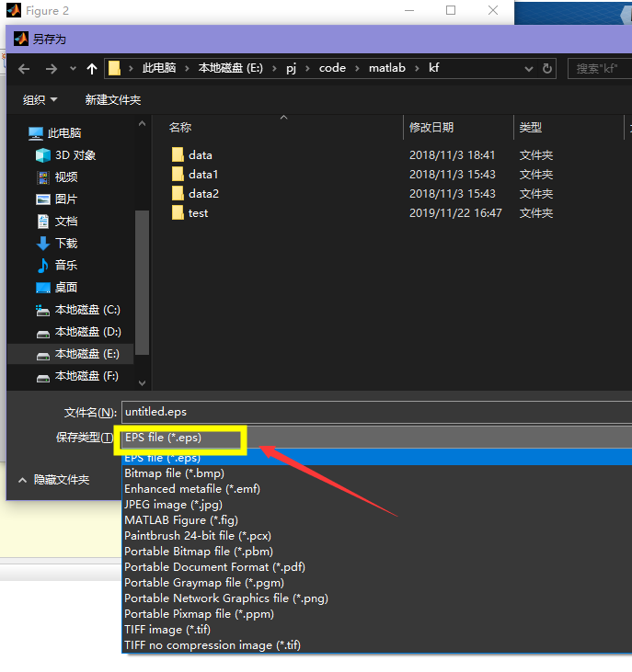The image size is (632, 672).
Task: Select 本地磁盘 (E:) drive in sidebar
Action: (x=71, y=354)
